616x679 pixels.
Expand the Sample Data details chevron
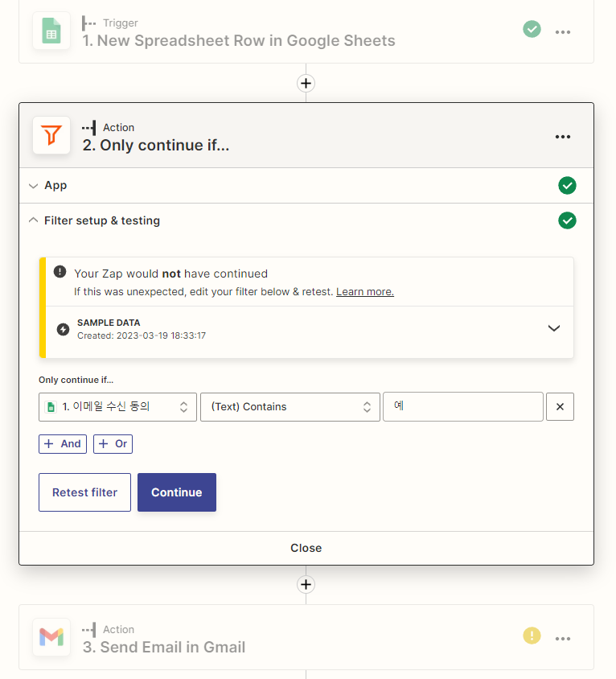pyautogui.click(x=553, y=328)
